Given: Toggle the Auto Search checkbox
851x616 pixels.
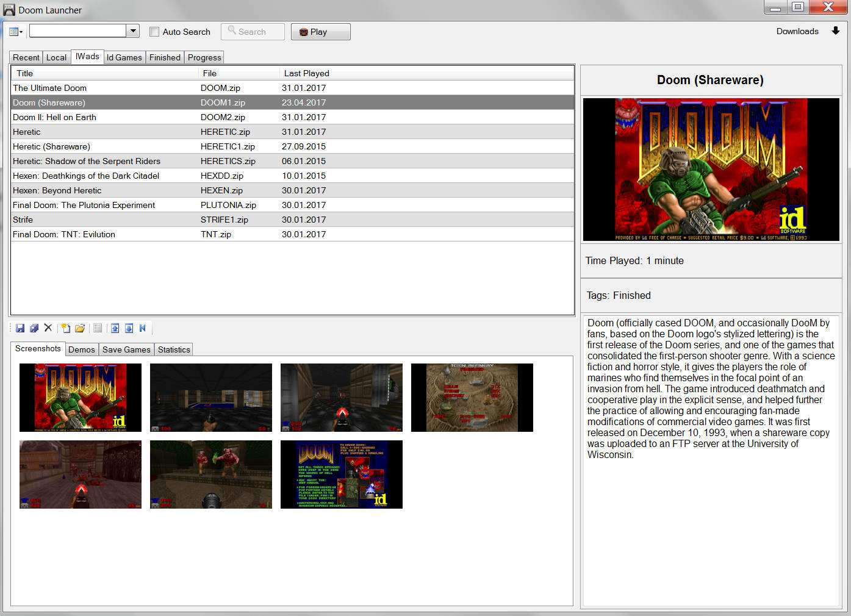Looking at the screenshot, I should 154,32.
